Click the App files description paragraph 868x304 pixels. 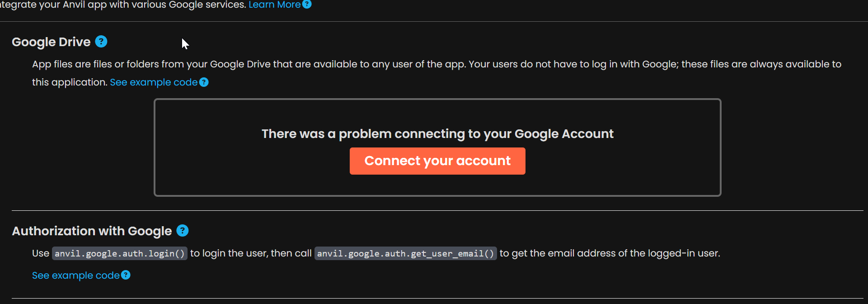coord(436,73)
